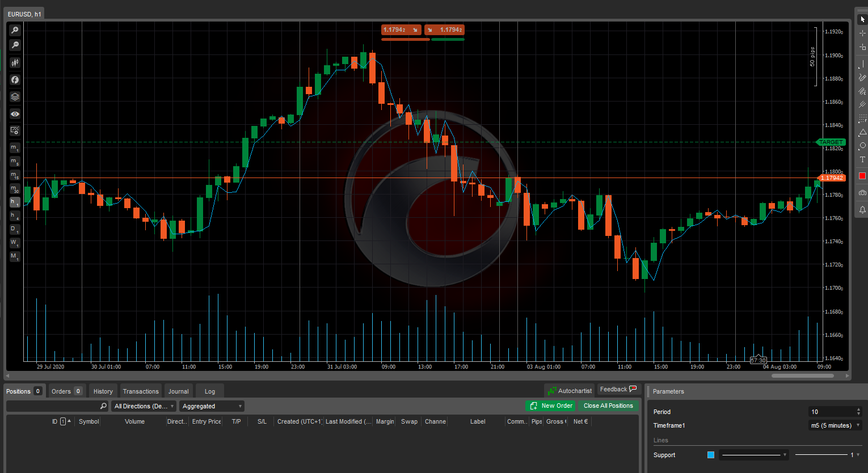The image size is (868, 473).
Task: Open the layers objects list icon
Action: 15,97
